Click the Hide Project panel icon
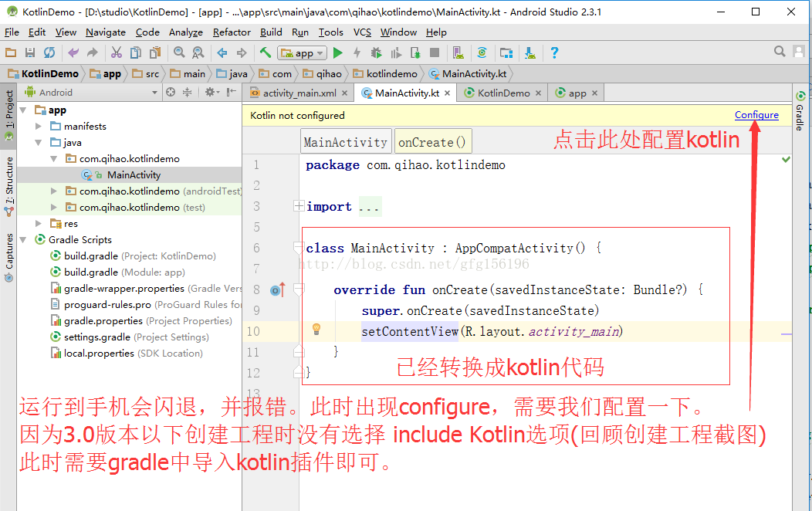812x511 pixels. [232, 92]
